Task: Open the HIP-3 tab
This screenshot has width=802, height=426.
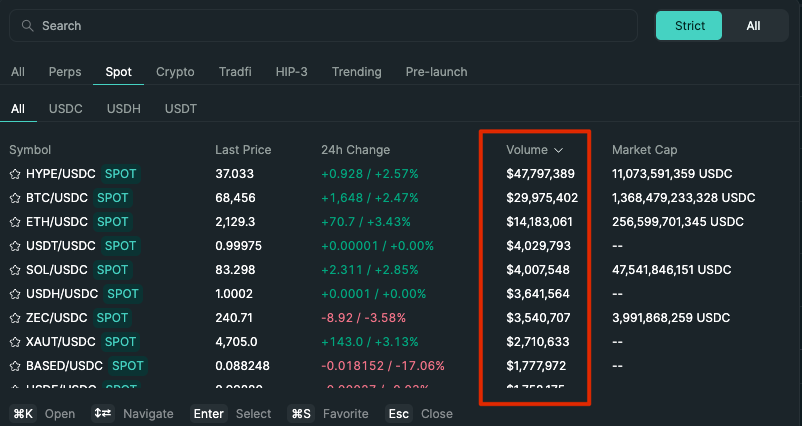Action: click(x=292, y=72)
